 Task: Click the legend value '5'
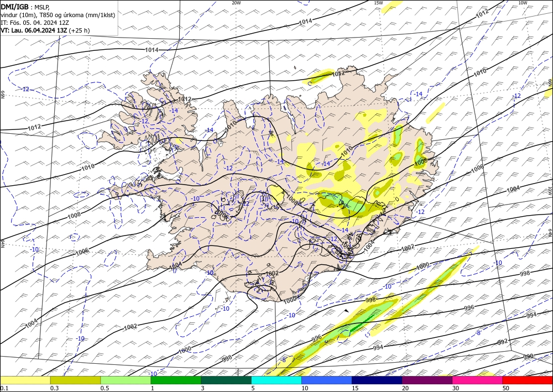(x=253, y=388)
